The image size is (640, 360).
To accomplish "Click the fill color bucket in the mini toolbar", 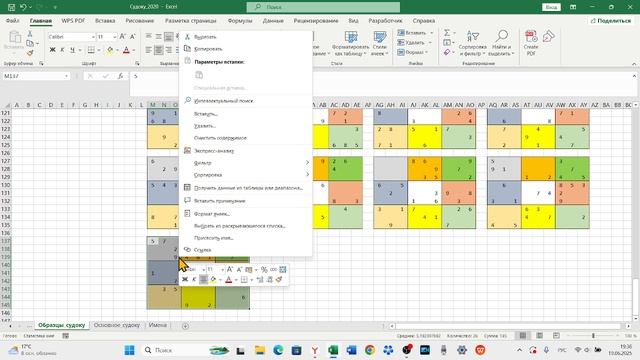I will point(213,280).
